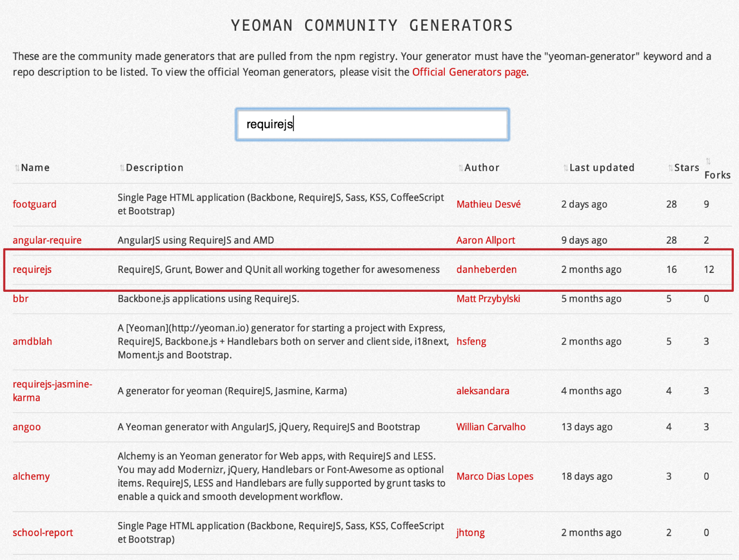Open the school-report generator link
Screen dimensions: 739x560
pos(43,533)
